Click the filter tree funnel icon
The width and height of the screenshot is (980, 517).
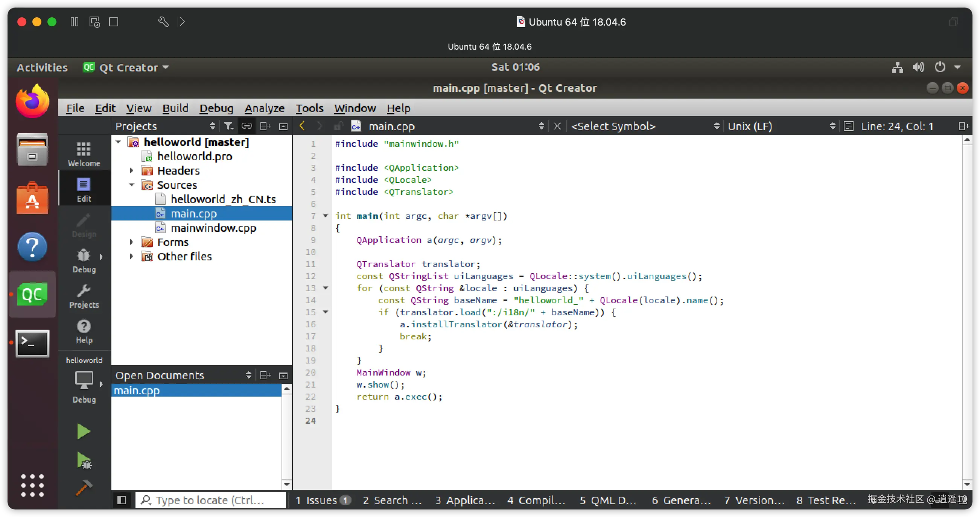[x=228, y=126]
